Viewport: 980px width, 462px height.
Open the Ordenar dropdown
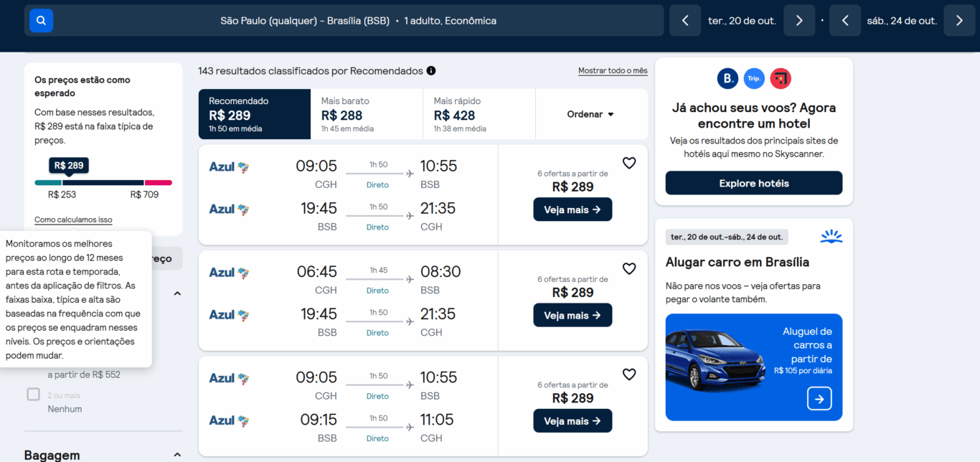click(x=591, y=114)
